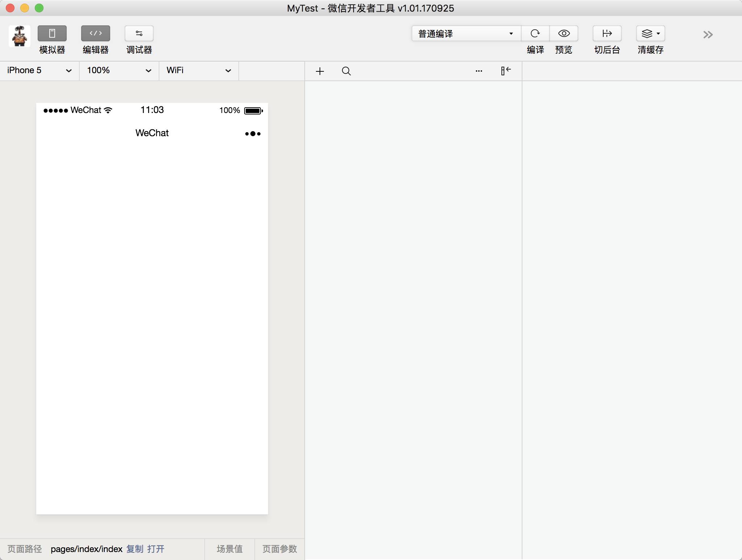Click the 复制 link to copy page path

(x=135, y=549)
